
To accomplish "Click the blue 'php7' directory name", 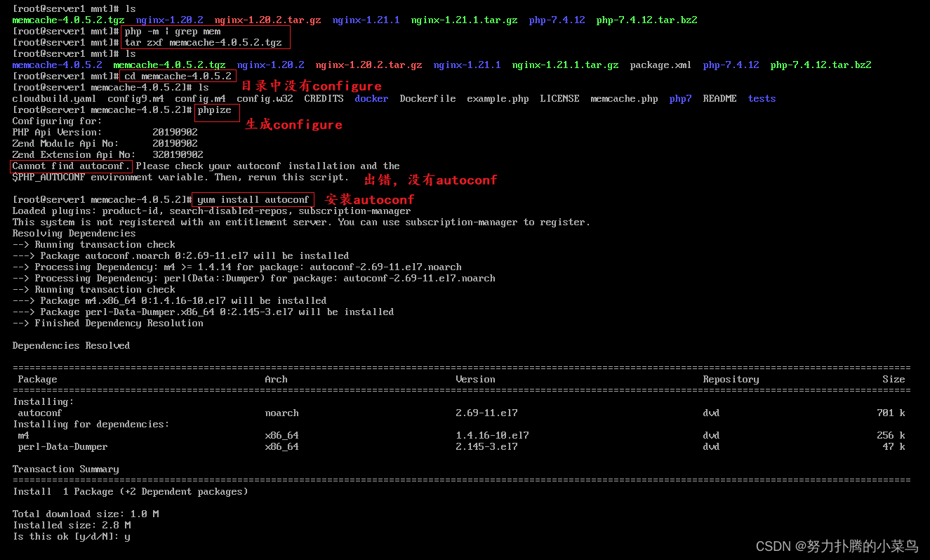I will (680, 99).
